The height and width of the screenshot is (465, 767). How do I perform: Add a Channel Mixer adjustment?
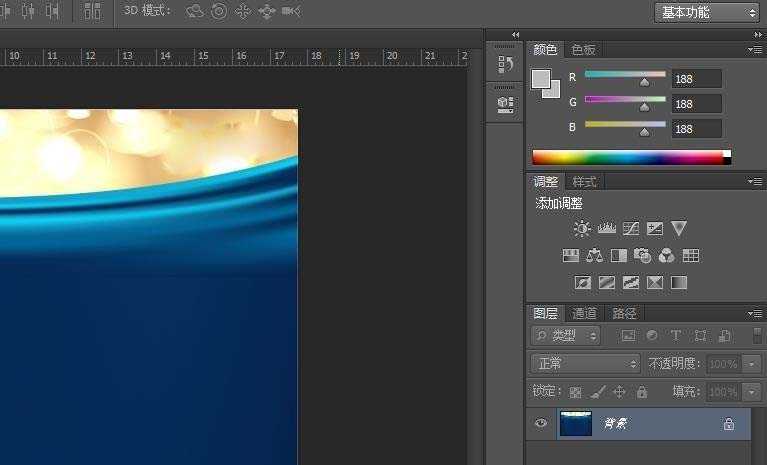click(667, 256)
